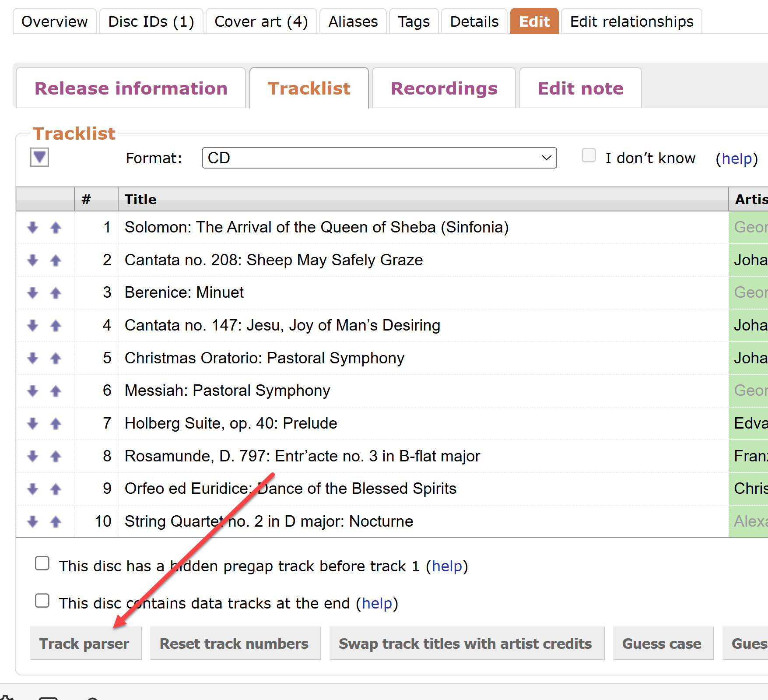Move track 2 up with arrow icon

56,260
